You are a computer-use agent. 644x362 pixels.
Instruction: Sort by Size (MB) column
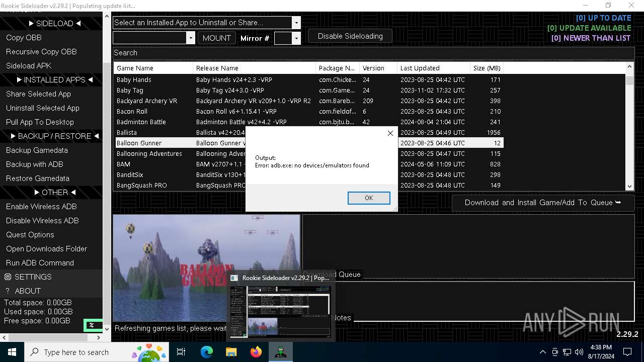[x=487, y=68]
